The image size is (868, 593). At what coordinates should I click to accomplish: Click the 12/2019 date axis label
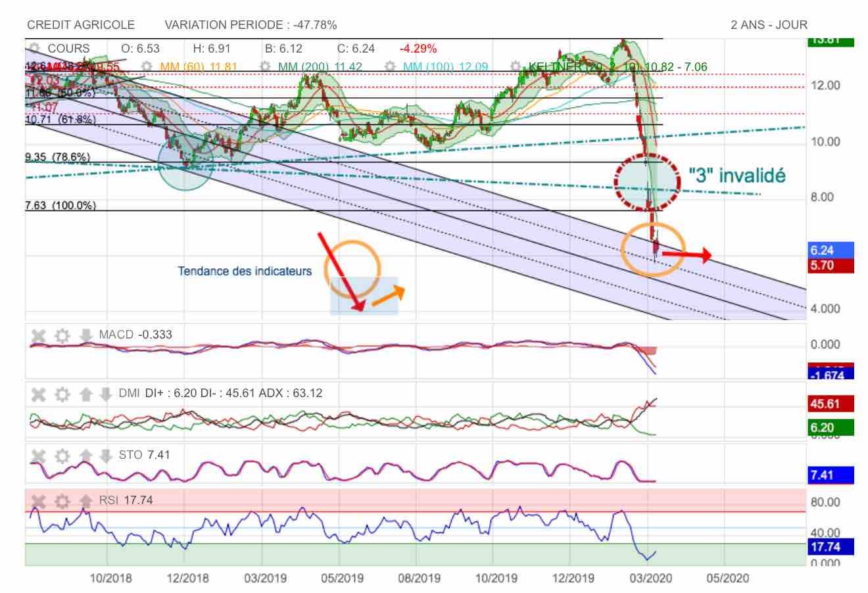pyautogui.click(x=572, y=578)
